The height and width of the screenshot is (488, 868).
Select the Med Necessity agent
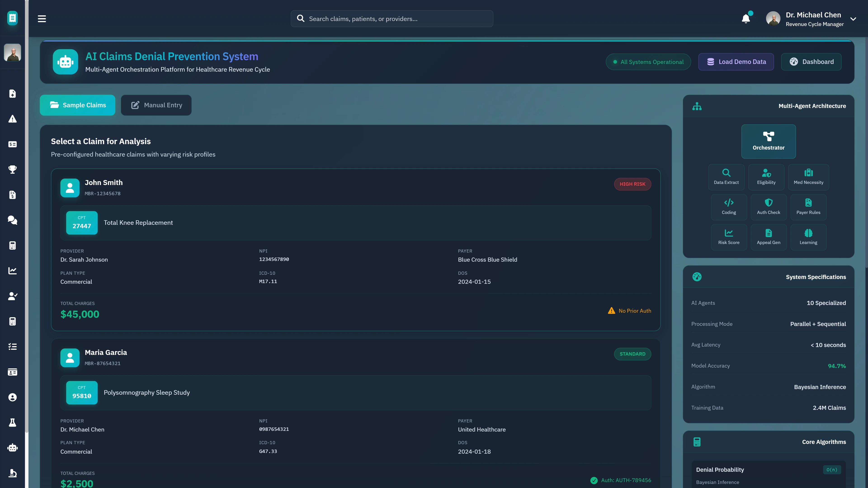coord(808,177)
